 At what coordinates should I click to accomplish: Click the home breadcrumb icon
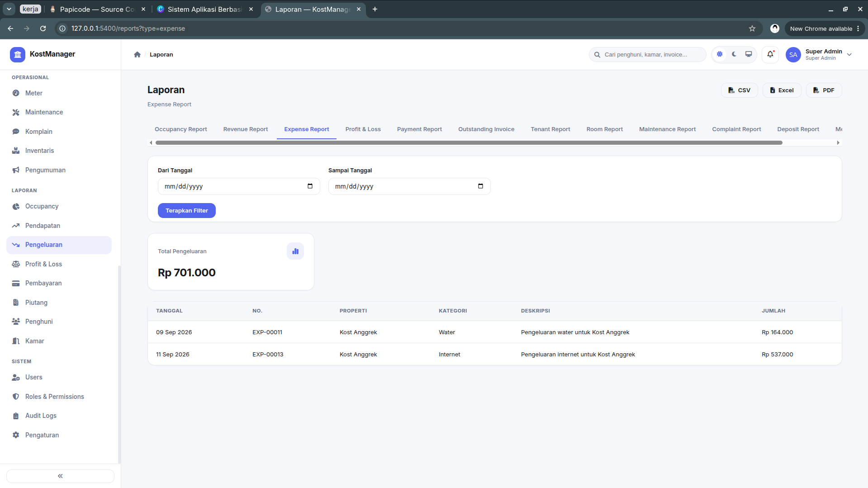tap(137, 54)
